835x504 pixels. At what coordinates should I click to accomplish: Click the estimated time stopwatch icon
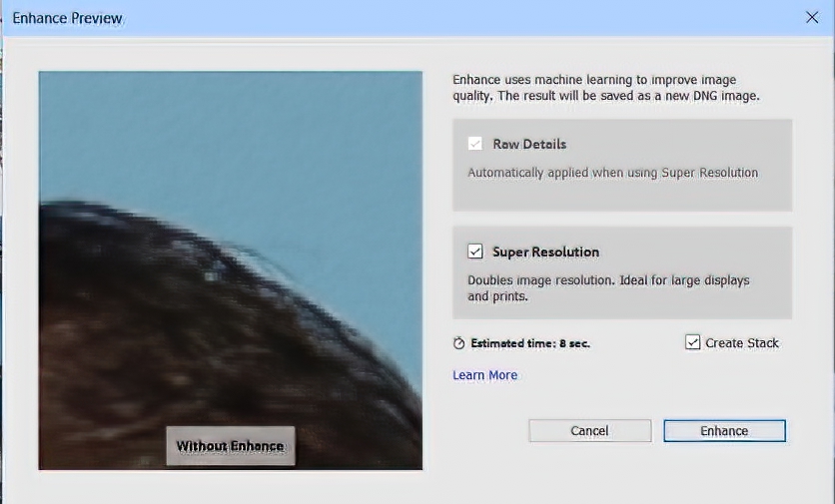pos(459,343)
